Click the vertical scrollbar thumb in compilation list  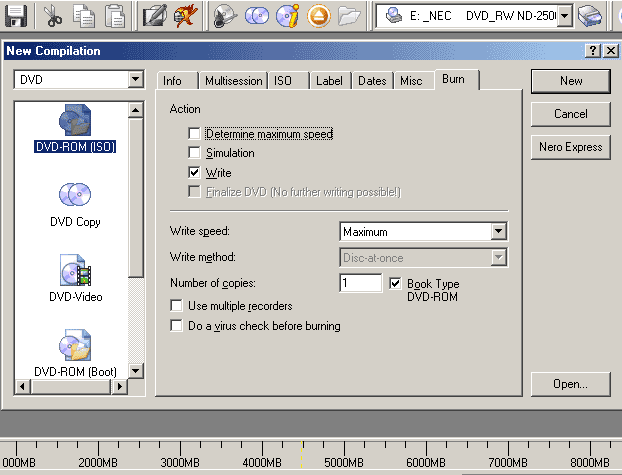point(136,197)
